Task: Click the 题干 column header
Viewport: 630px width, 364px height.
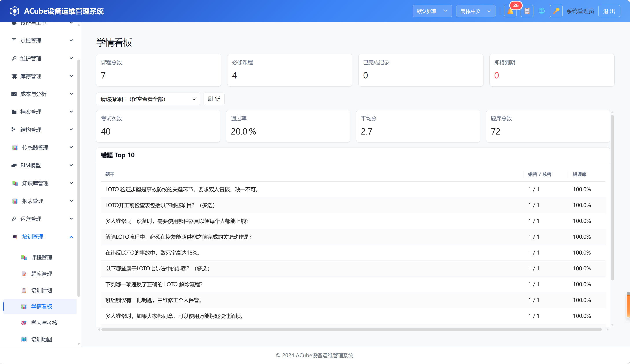Action: click(x=110, y=174)
